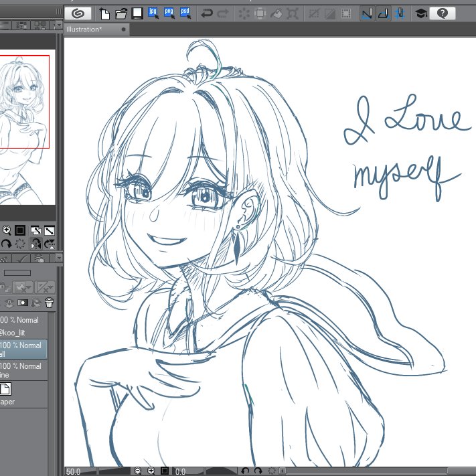The image size is (476, 476).
Task: Zoom in using Navigator magnifier icon
Action: click(x=7, y=230)
